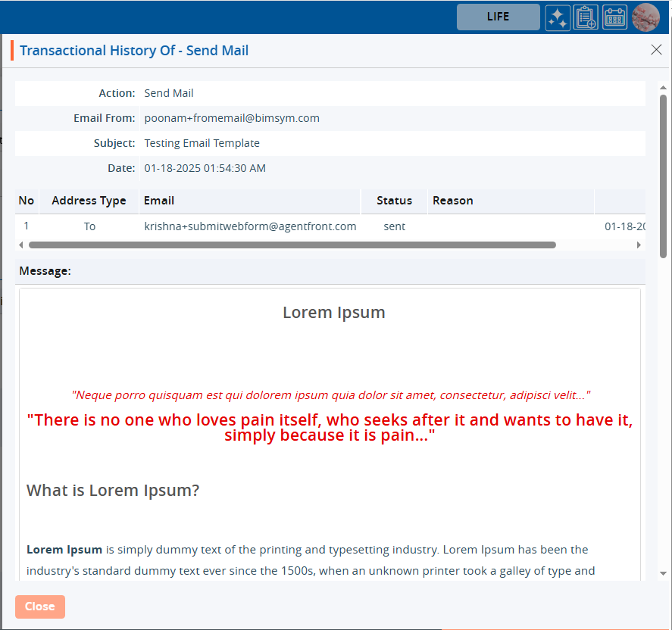Click the user profile avatar

pos(645,17)
